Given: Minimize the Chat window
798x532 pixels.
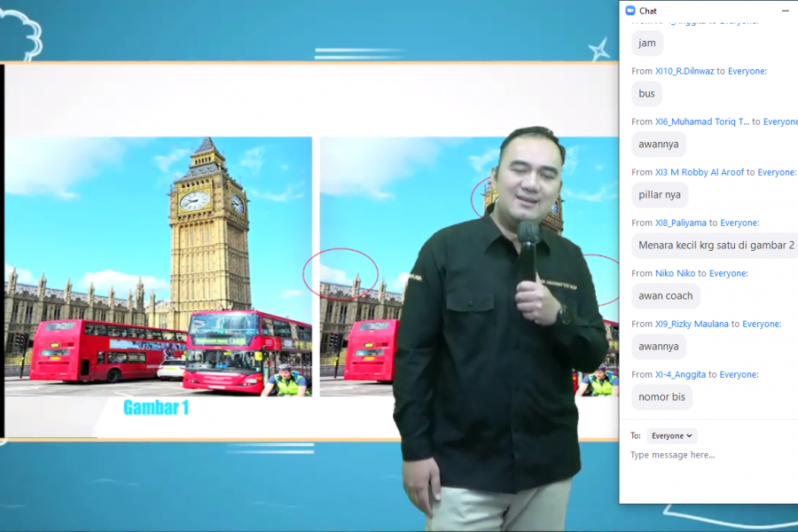Looking at the screenshot, I should click(x=785, y=11).
